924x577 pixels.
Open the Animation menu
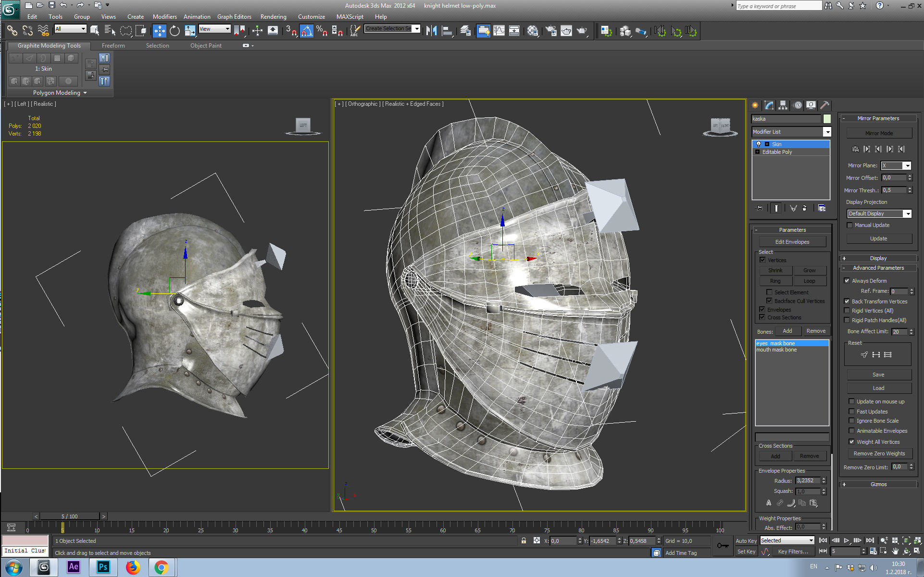coord(197,16)
